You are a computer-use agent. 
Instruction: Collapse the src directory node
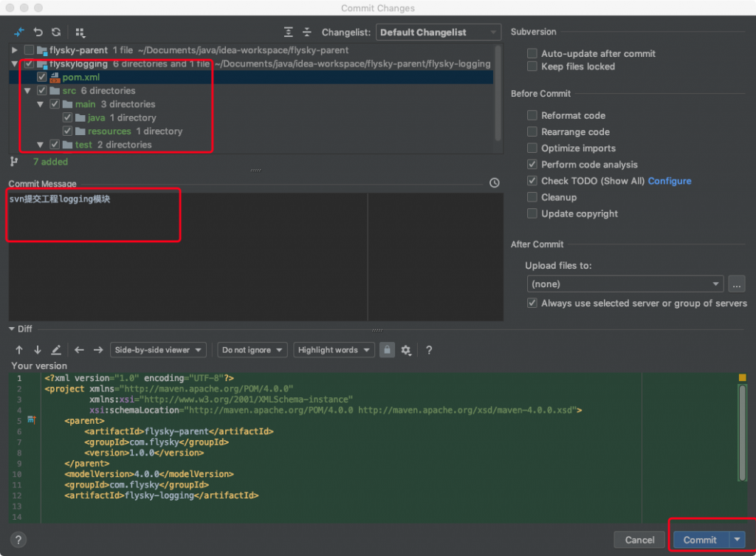point(27,91)
